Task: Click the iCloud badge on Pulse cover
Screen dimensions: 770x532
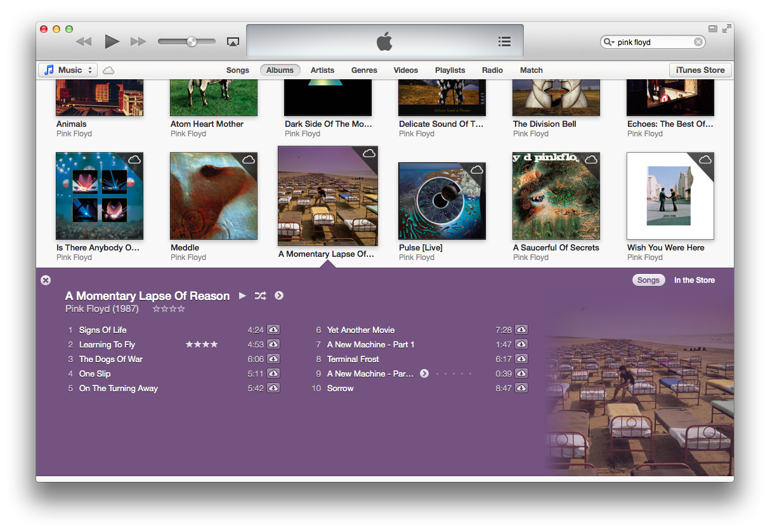Action: 476,170
